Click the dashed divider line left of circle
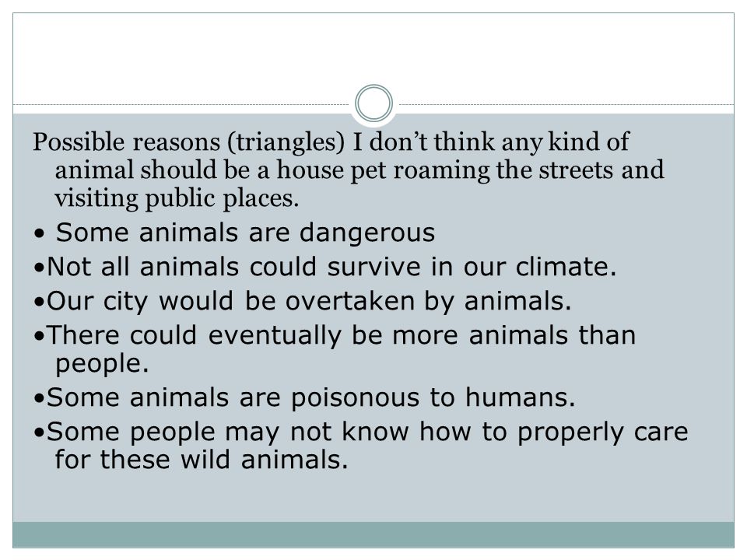747x560 pixels. tap(181, 104)
